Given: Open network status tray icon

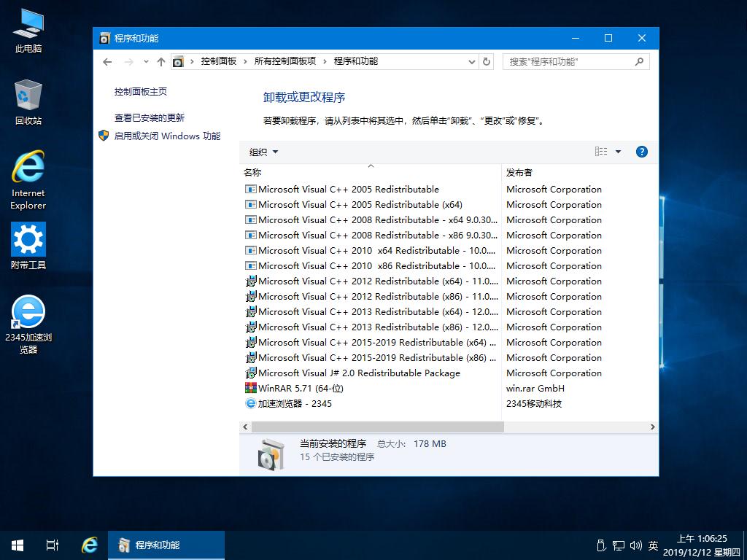Looking at the screenshot, I should point(619,545).
